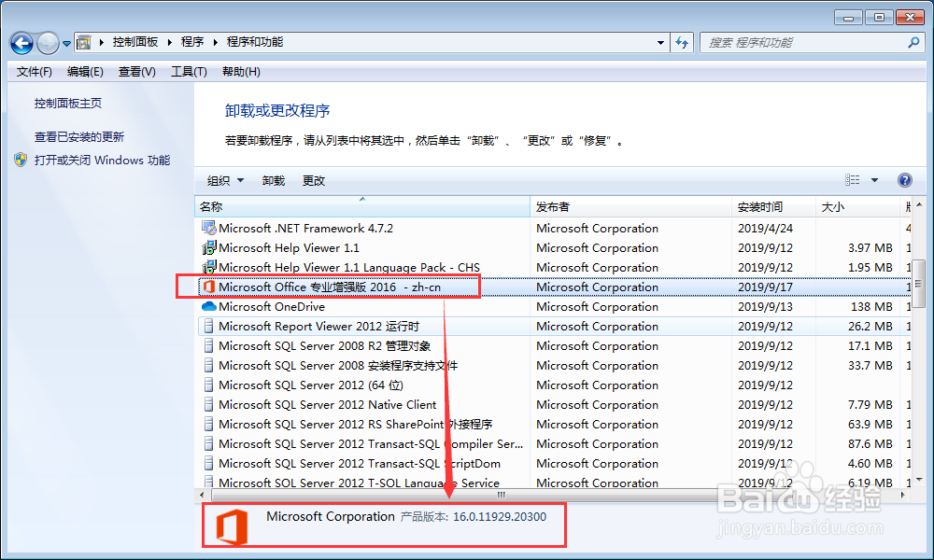Click the Office icon in the list row

click(x=208, y=287)
